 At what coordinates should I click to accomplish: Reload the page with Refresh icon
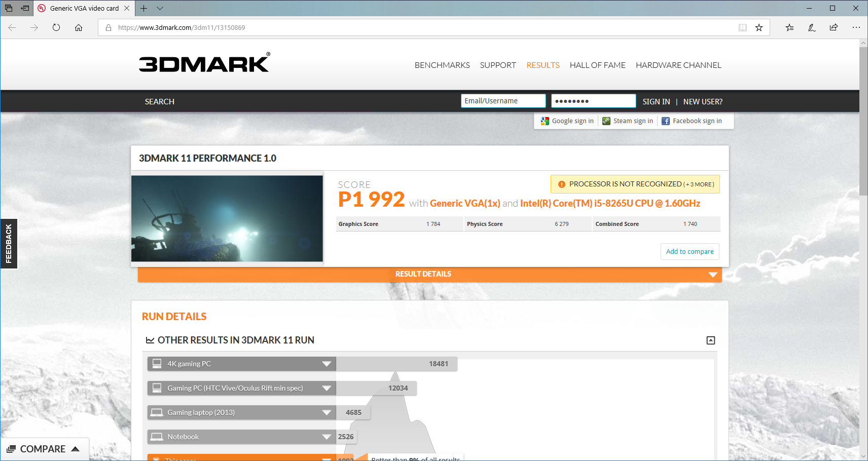[56, 27]
